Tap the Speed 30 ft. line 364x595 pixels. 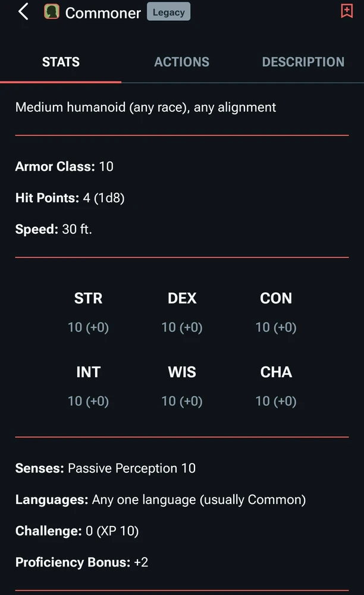[x=54, y=229]
